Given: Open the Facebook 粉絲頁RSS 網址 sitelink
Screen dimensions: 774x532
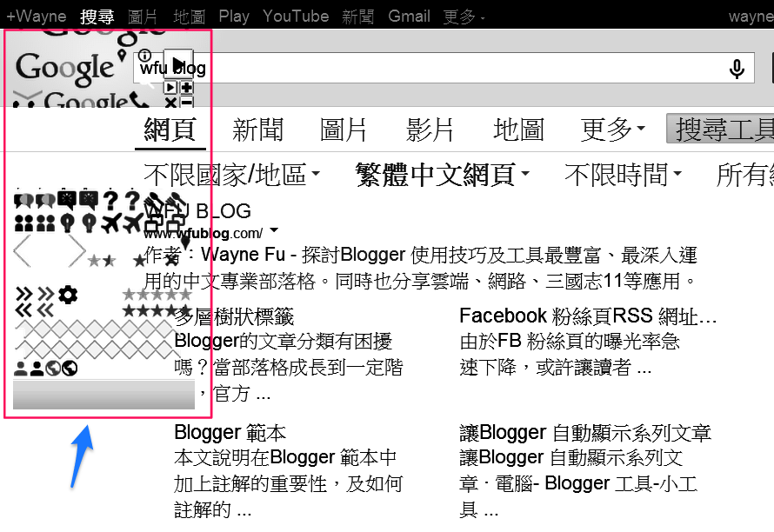Looking at the screenshot, I should click(x=588, y=316).
